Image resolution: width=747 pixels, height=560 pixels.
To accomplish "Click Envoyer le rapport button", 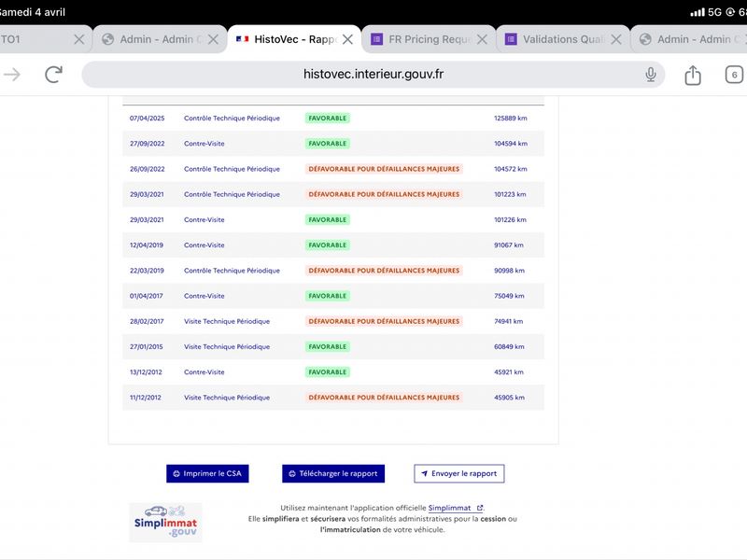I will coord(458,473).
